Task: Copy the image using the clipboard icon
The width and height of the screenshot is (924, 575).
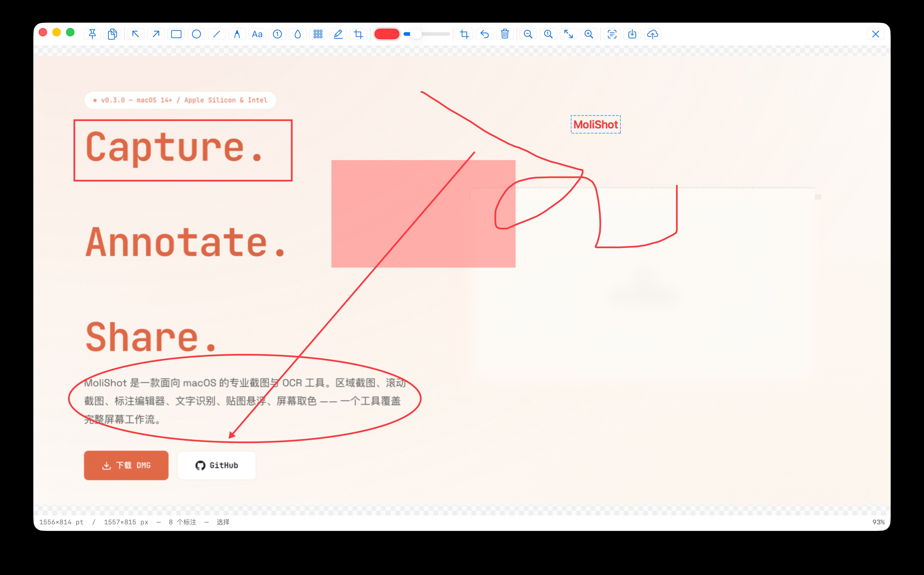Action: pyautogui.click(x=113, y=34)
